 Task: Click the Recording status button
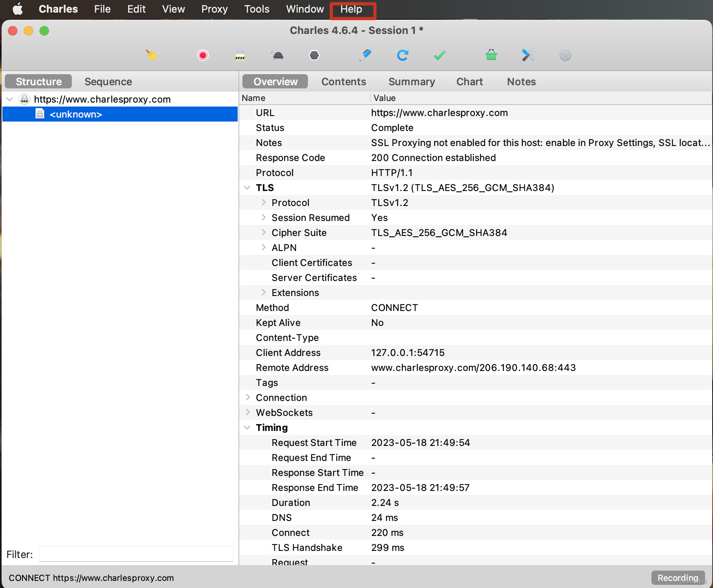[x=678, y=578]
